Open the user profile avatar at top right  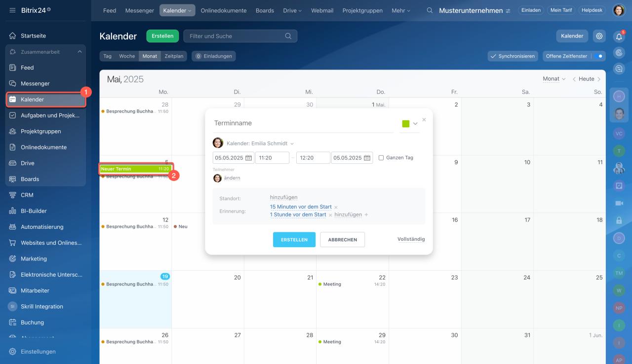[619, 10]
